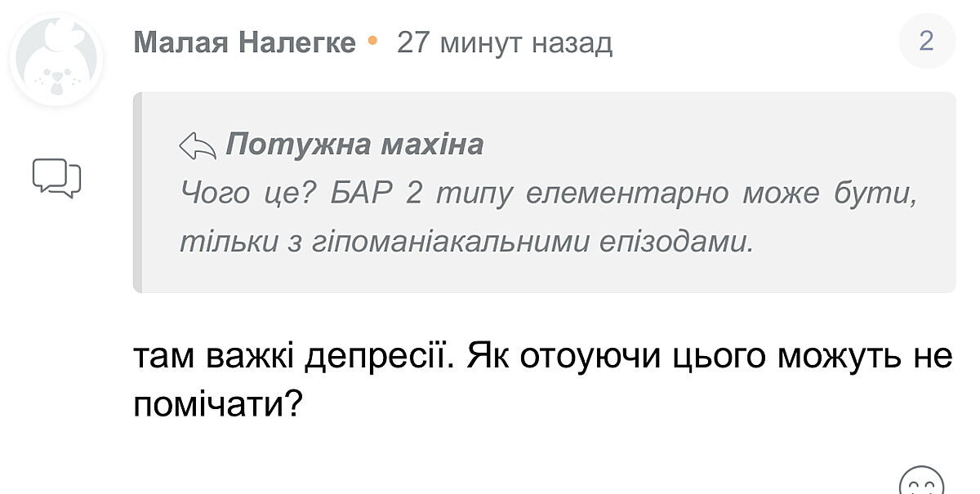Click the emoji reaction icon at the bottom right

tap(921, 482)
